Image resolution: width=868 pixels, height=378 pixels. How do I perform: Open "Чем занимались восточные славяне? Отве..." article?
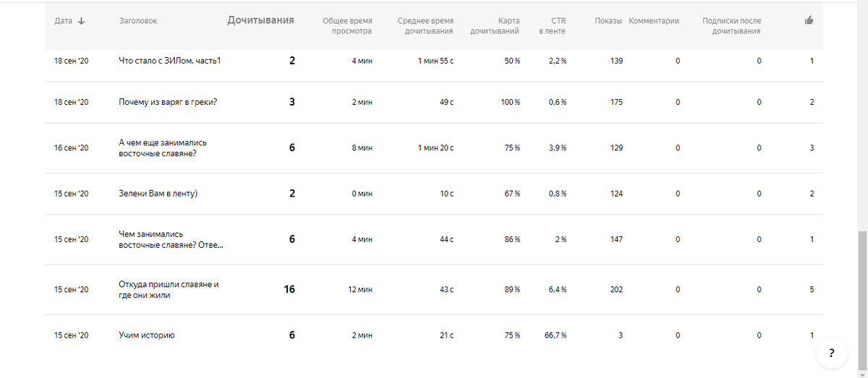(171, 239)
